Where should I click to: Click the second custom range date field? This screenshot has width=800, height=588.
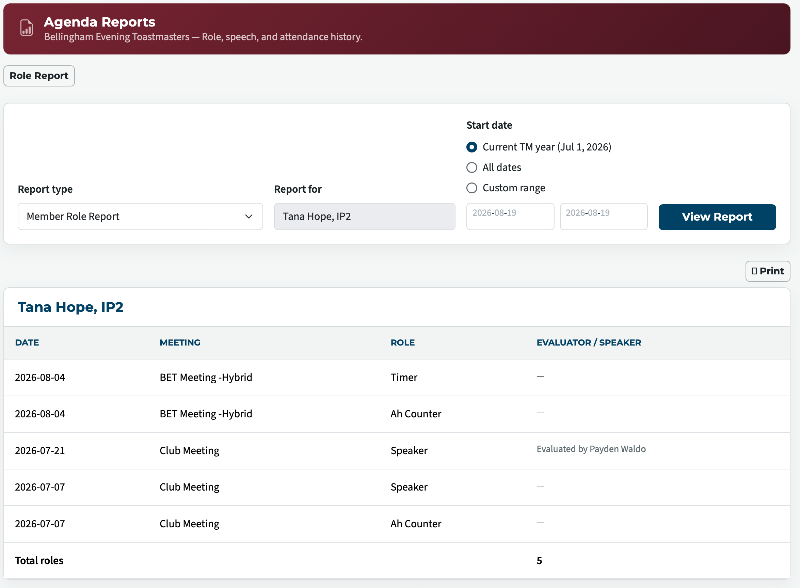[x=604, y=216]
